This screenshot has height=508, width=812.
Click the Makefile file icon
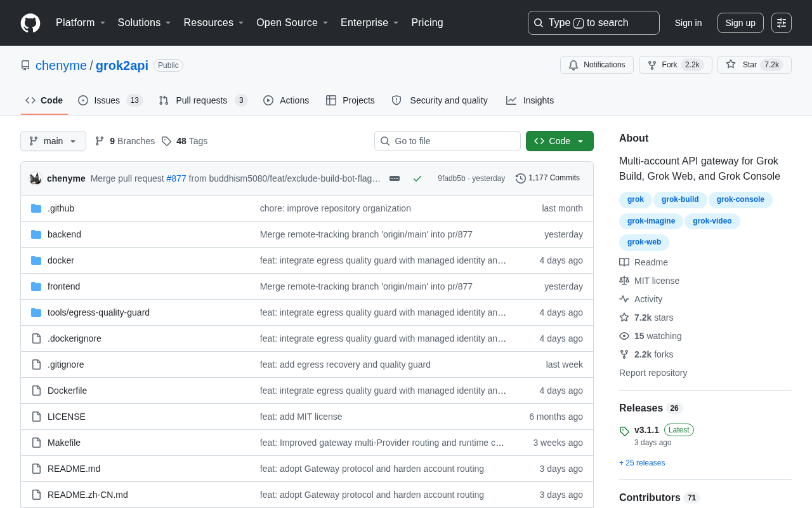coord(36,443)
